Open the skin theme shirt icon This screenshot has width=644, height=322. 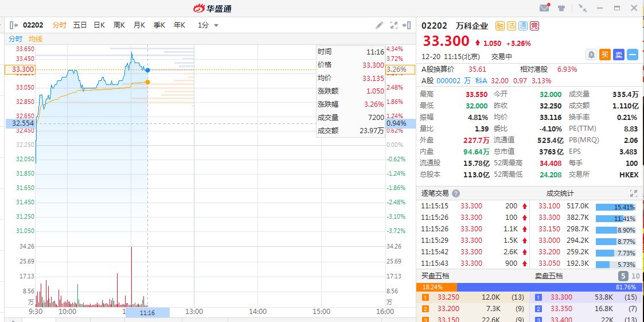click(561, 8)
